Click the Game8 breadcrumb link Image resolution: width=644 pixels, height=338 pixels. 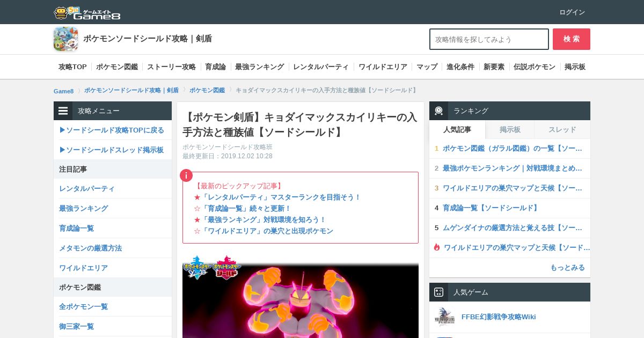point(63,91)
